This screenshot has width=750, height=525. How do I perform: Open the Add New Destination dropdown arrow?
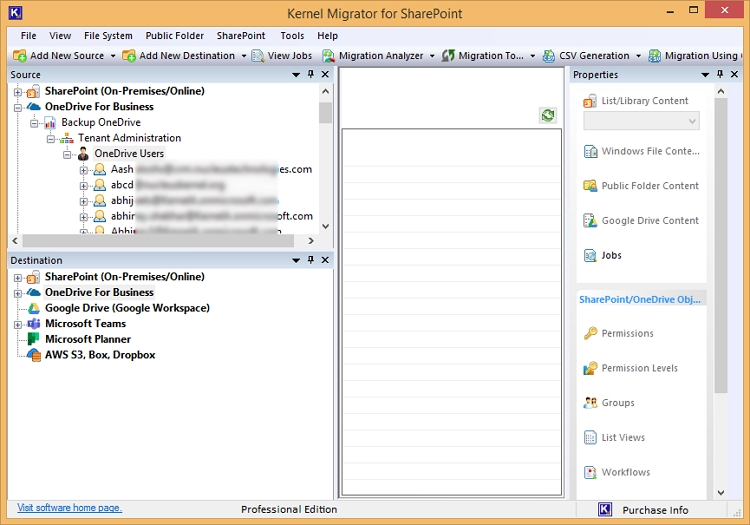(x=243, y=56)
